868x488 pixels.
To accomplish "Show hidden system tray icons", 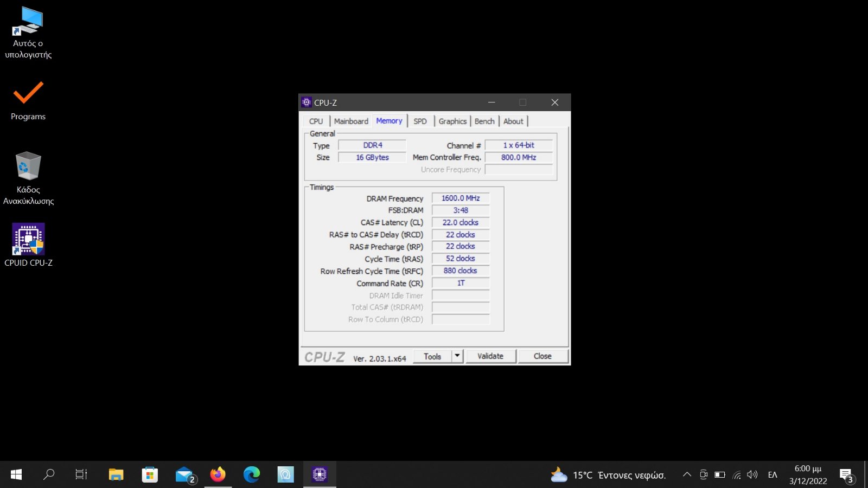I will pyautogui.click(x=687, y=475).
